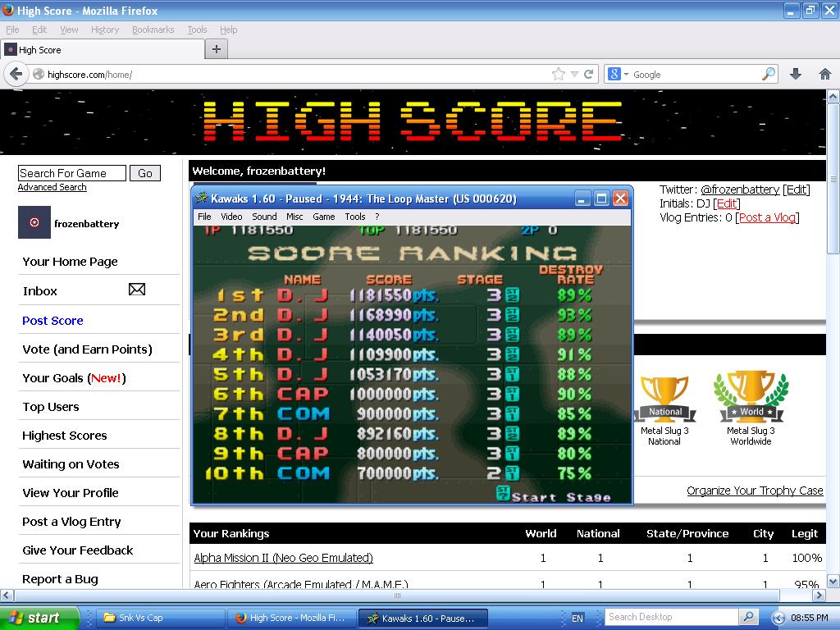Go to Your Home Page link
Image resolution: width=840 pixels, height=630 pixels.
pyautogui.click(x=71, y=262)
